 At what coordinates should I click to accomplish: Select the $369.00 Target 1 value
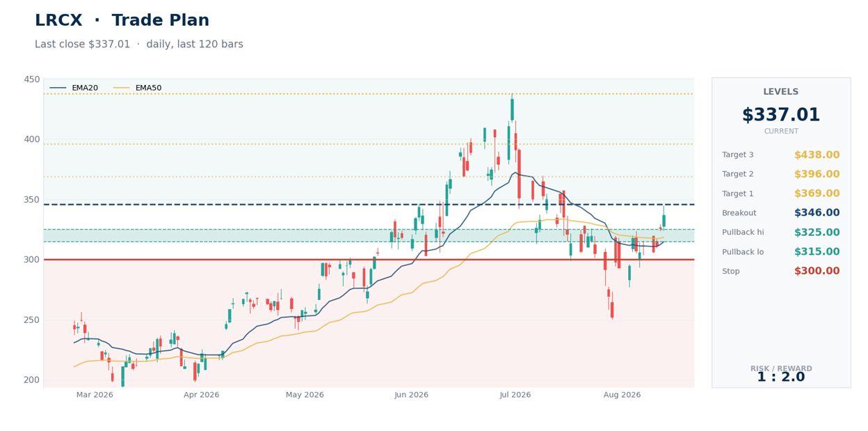[x=817, y=194]
